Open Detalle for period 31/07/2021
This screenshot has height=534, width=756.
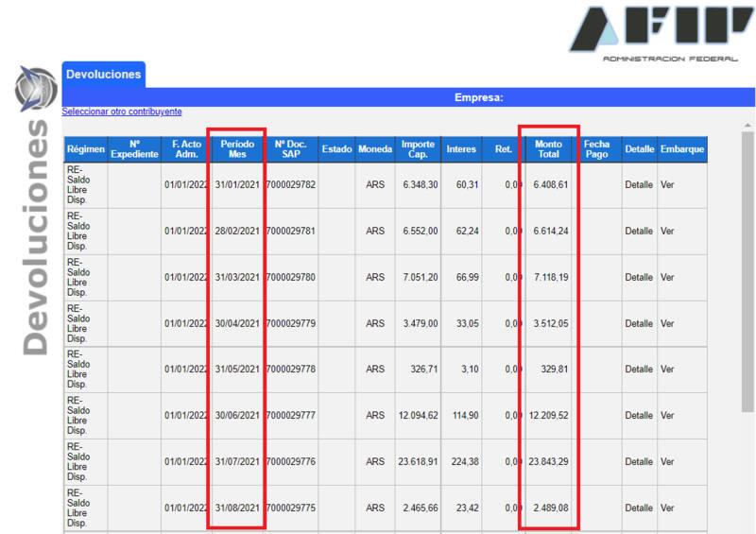click(638, 462)
